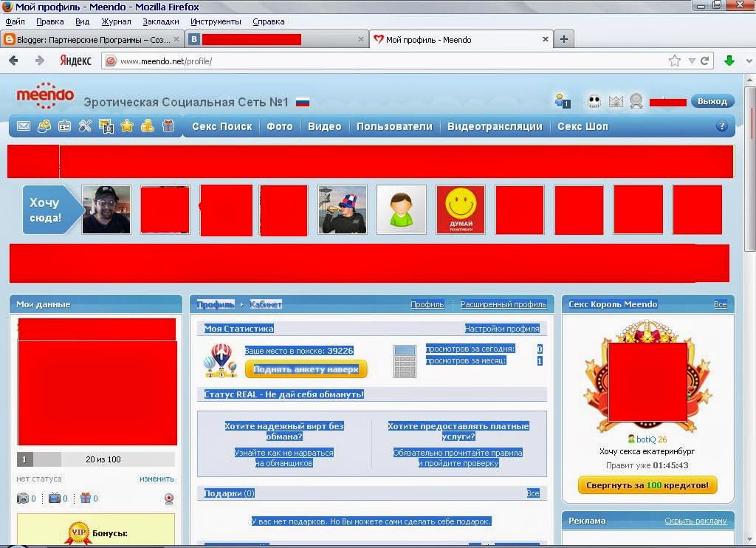Click the Firefox back arrow button
This screenshot has width=756, height=548.
(13, 61)
